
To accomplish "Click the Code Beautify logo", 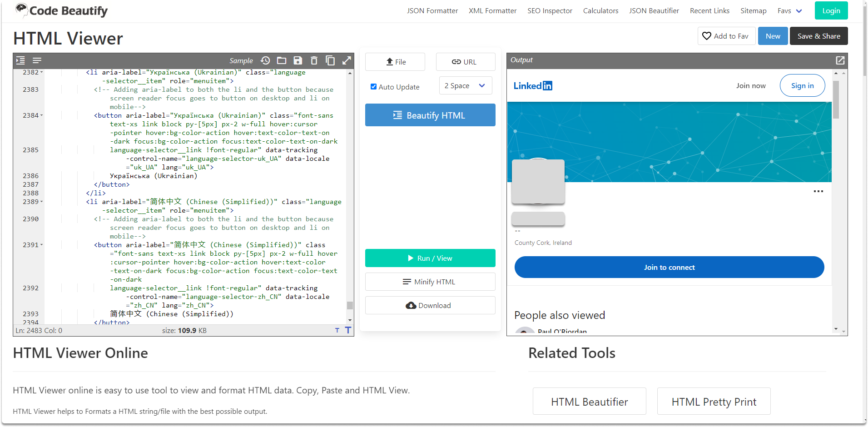I will tap(61, 10).
